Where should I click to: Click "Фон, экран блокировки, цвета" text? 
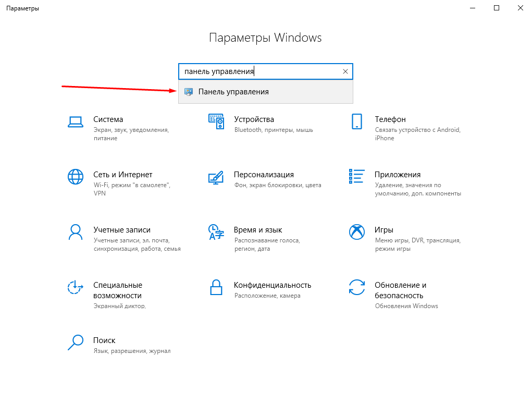point(278,185)
